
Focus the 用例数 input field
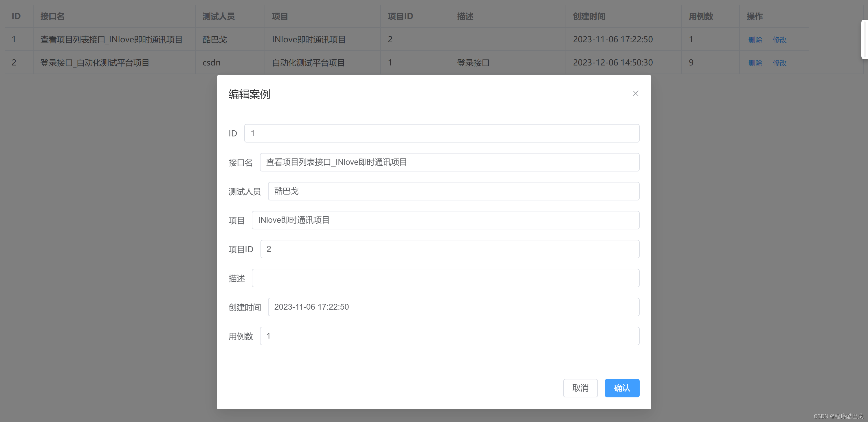[449, 336]
